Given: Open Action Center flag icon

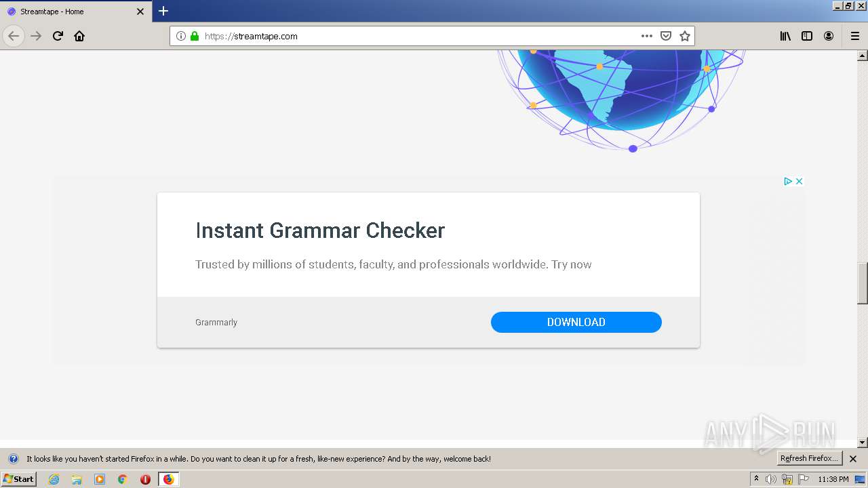Looking at the screenshot, I should tap(804, 479).
